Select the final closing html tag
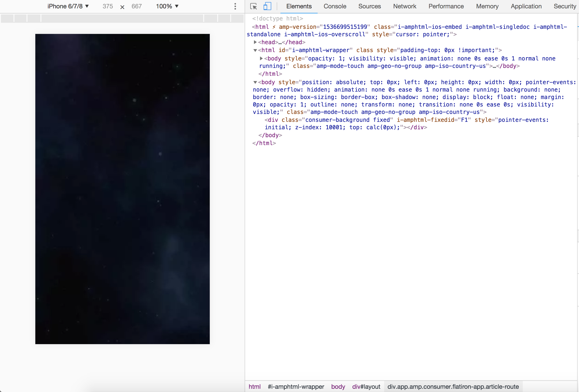Viewport: 579px width, 392px height. [x=264, y=143]
